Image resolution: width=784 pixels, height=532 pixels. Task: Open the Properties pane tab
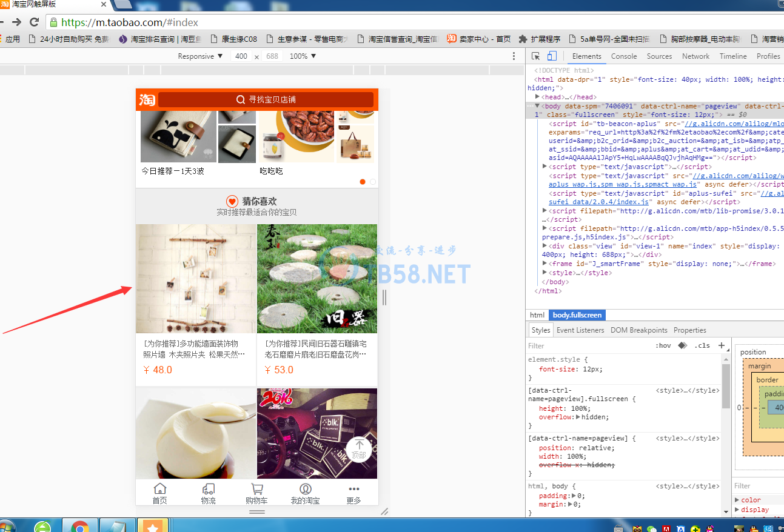[690, 330]
